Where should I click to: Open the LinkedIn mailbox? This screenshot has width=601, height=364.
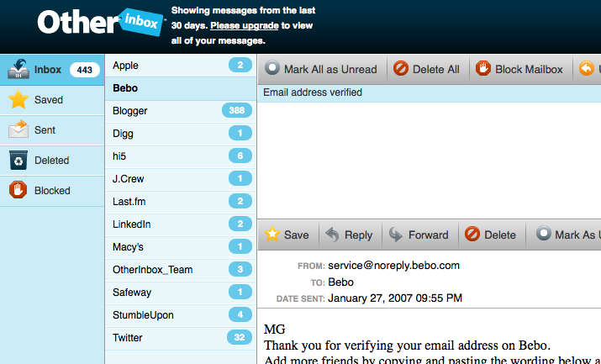[x=181, y=224]
